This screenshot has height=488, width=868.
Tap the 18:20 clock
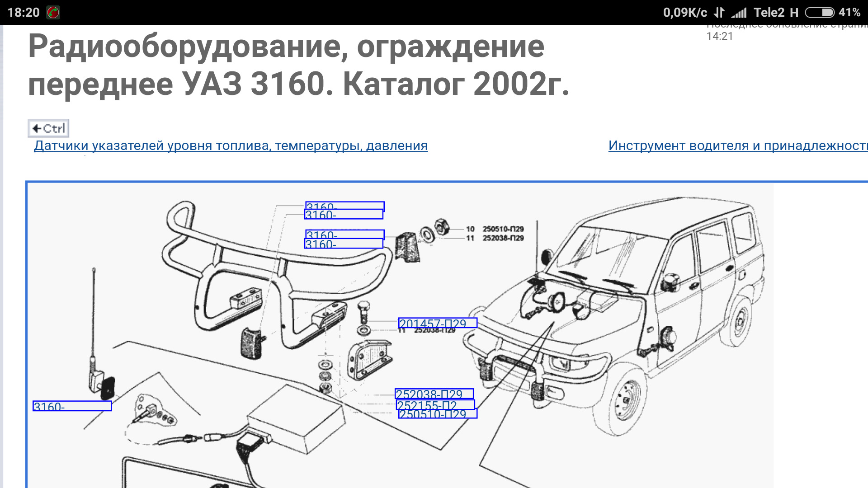coord(24,12)
